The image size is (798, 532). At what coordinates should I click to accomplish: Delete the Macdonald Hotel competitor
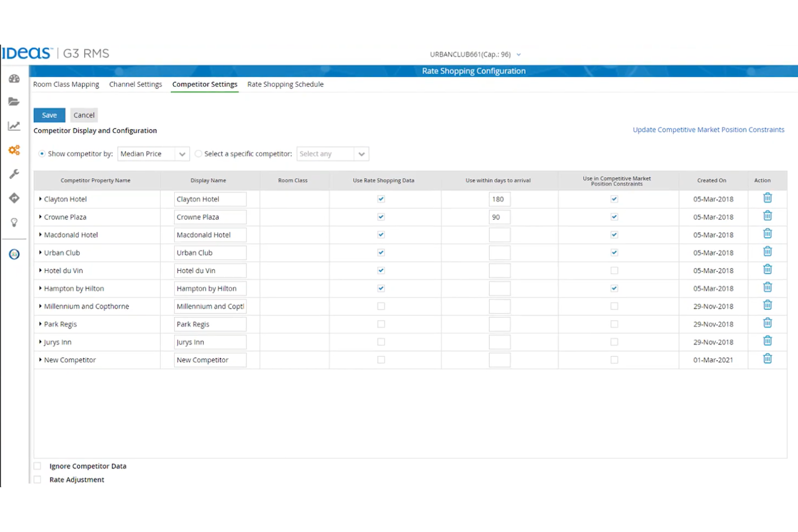(x=767, y=233)
